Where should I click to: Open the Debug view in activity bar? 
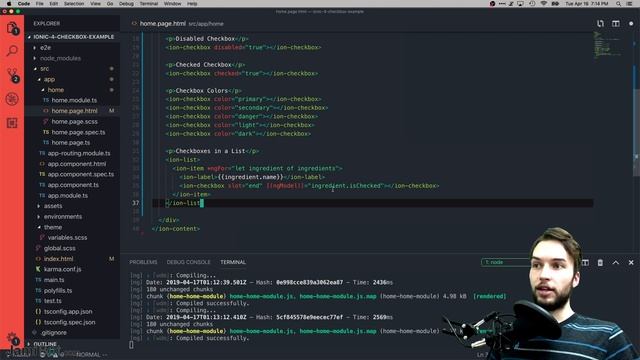[12, 99]
